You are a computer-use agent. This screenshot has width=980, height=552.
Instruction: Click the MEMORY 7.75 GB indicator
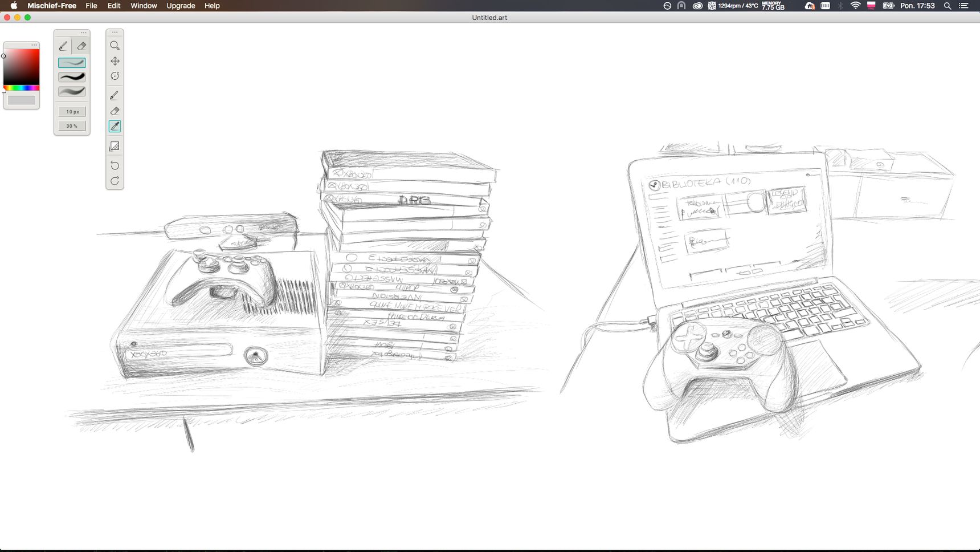click(773, 6)
